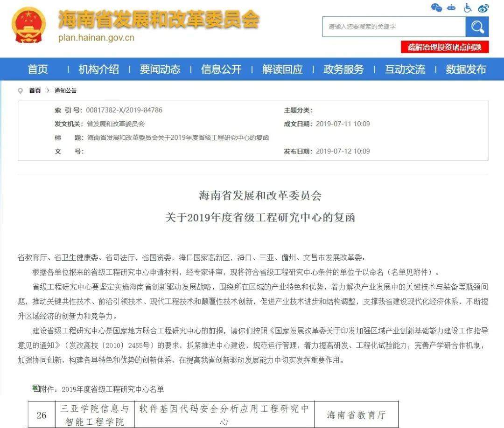Open the Weibo icon link
This screenshot has width=504, height=428.
coord(483,8)
